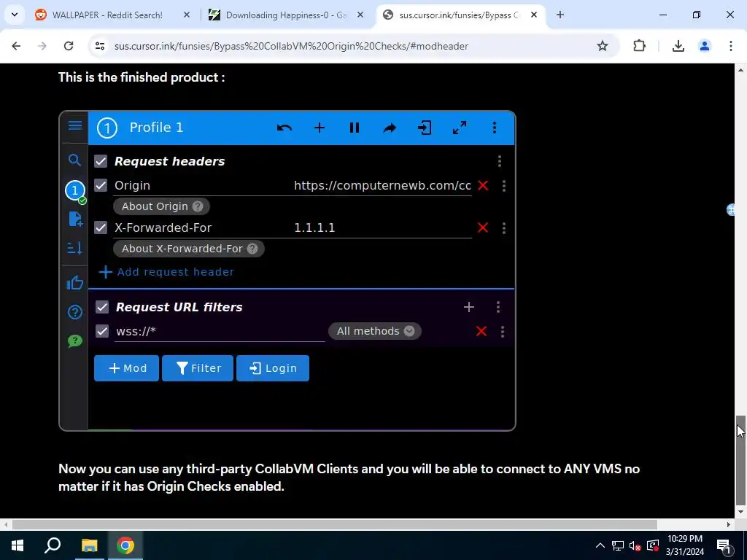
Task: Click the Filter button
Action: (198, 368)
